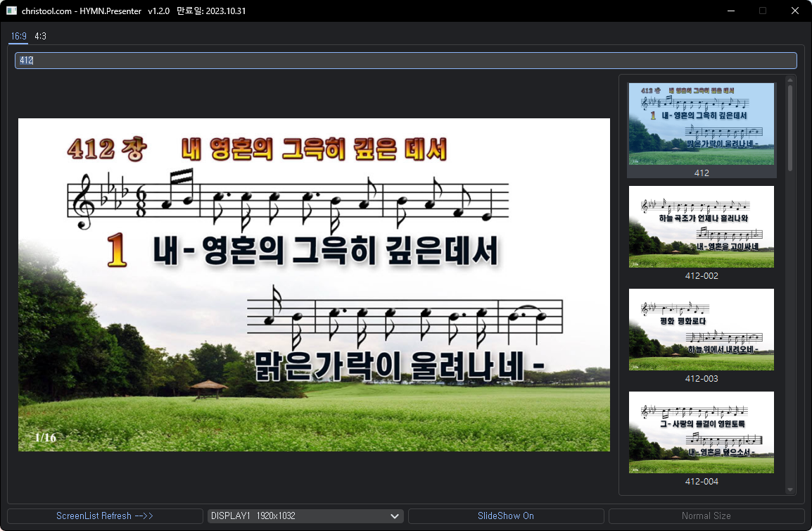The width and height of the screenshot is (812, 531).
Task: Open slide 412-002 from the thumbnail list
Action: click(701, 227)
